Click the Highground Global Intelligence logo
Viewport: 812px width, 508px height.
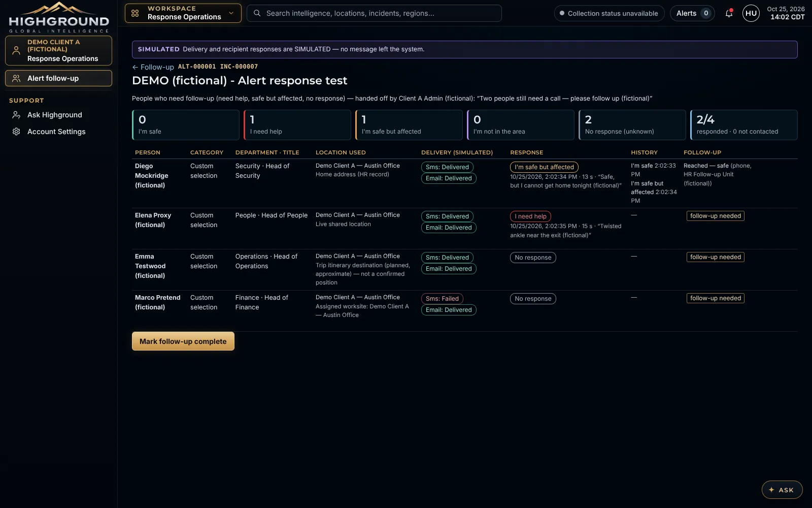(59, 17)
